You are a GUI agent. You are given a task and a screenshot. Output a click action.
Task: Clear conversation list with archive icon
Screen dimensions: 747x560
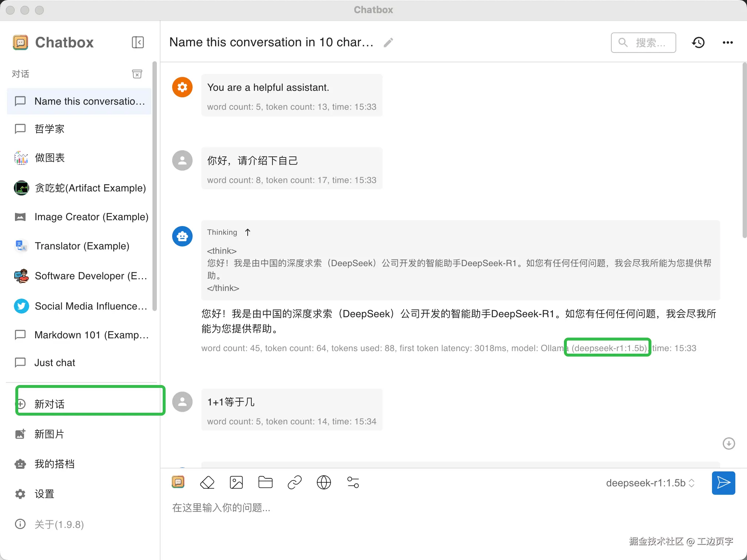pyautogui.click(x=137, y=74)
